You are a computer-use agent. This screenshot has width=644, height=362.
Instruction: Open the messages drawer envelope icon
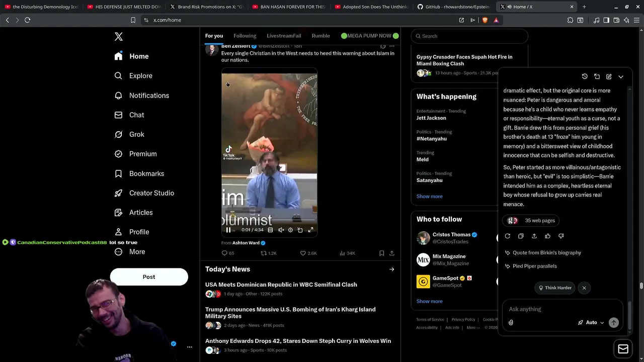pyautogui.click(x=623, y=349)
